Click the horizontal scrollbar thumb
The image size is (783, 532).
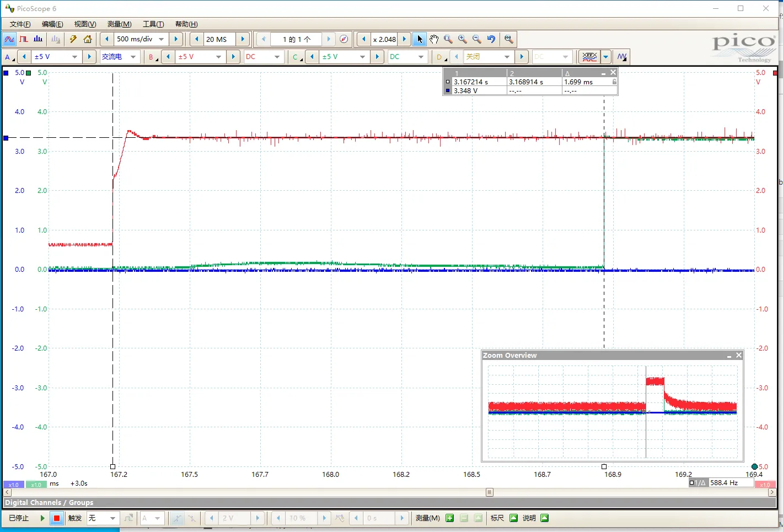[489, 492]
